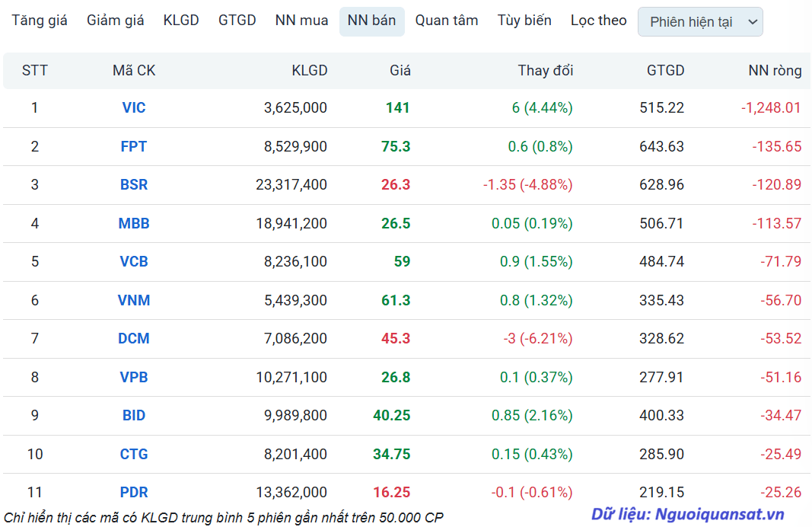This screenshot has width=812, height=527.
Task: Select the volume cell 10,271,100
Action: coord(291,377)
